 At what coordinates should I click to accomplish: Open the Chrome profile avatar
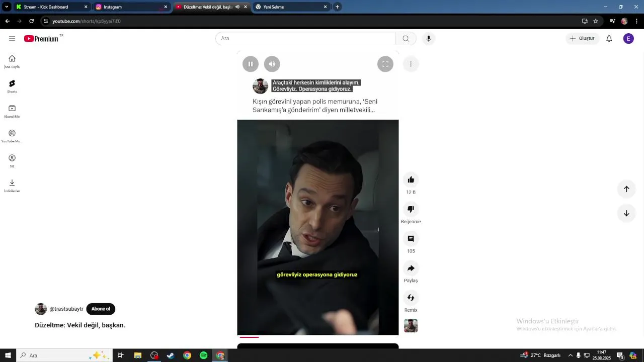pos(624,21)
